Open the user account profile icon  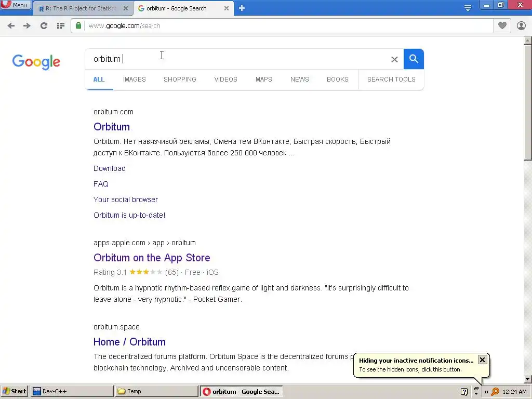point(521,25)
